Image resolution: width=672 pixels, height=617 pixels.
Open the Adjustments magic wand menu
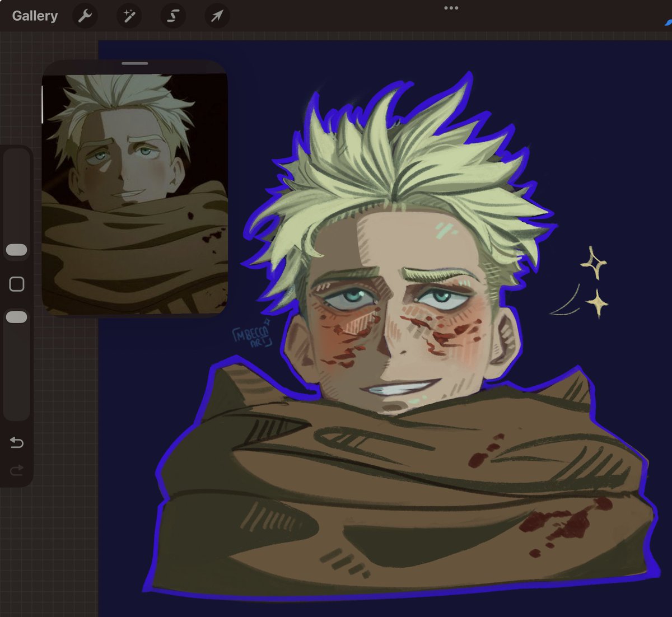[x=129, y=16]
